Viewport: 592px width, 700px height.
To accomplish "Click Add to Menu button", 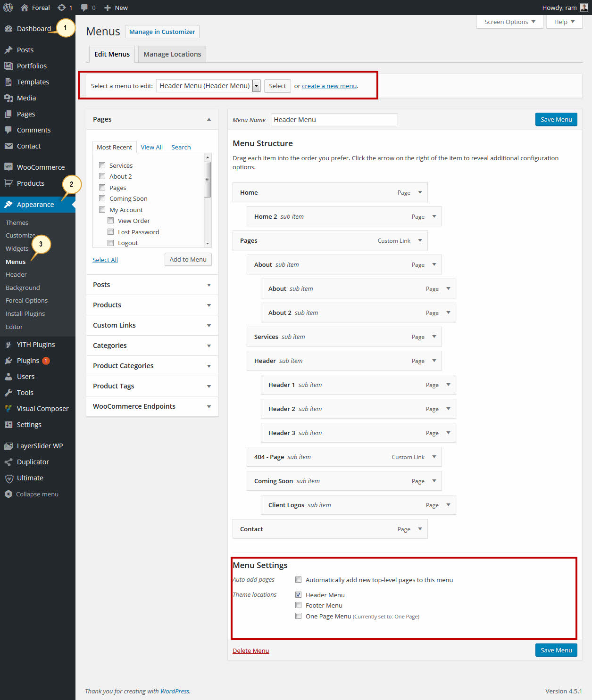I will pos(188,259).
